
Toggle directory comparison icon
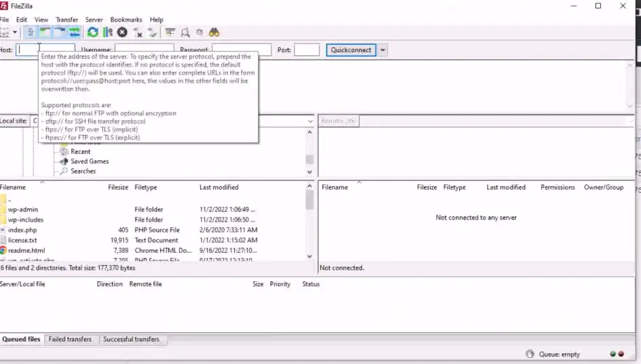click(185, 33)
